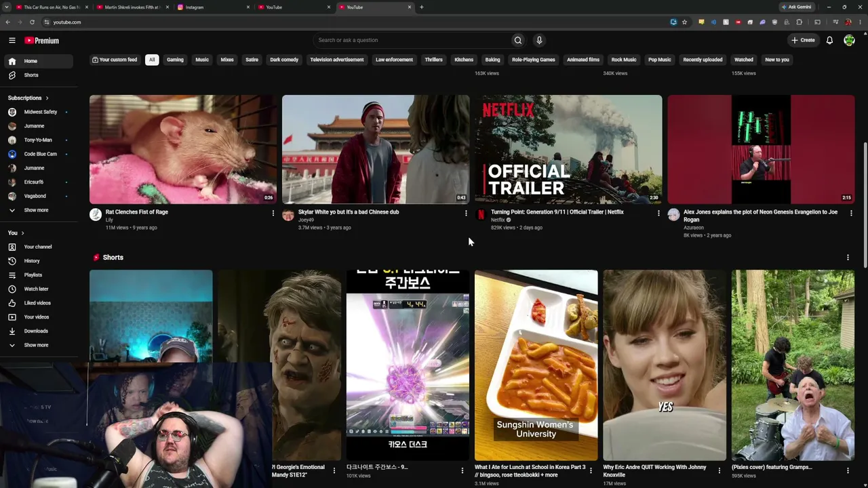The image size is (868, 488).
Task: Click the Create button
Action: coord(803,40)
